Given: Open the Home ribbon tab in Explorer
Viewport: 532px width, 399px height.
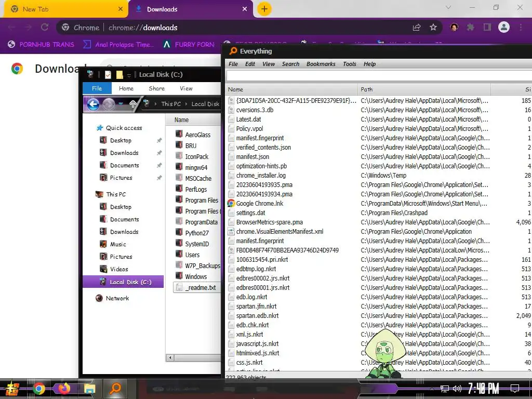Looking at the screenshot, I should 126,88.
